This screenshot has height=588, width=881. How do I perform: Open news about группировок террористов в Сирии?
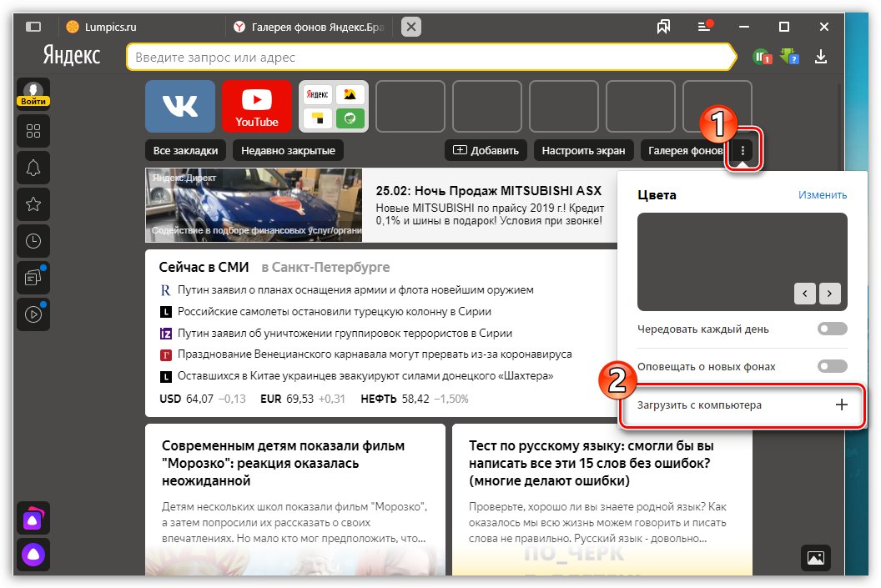345,333
